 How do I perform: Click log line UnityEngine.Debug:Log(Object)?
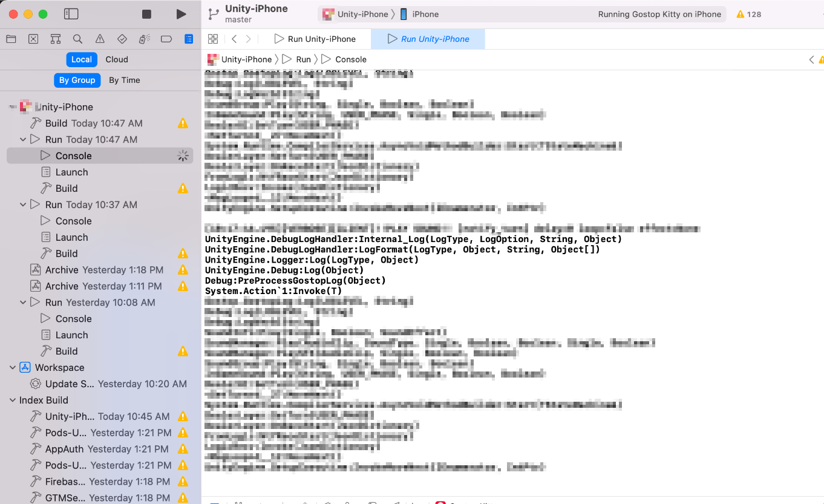284,270
